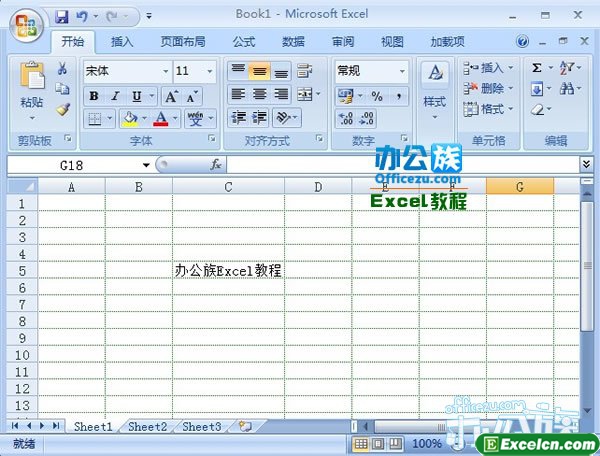Select all cells corner button
Screen dimensions: 600x456
coord(22,187)
